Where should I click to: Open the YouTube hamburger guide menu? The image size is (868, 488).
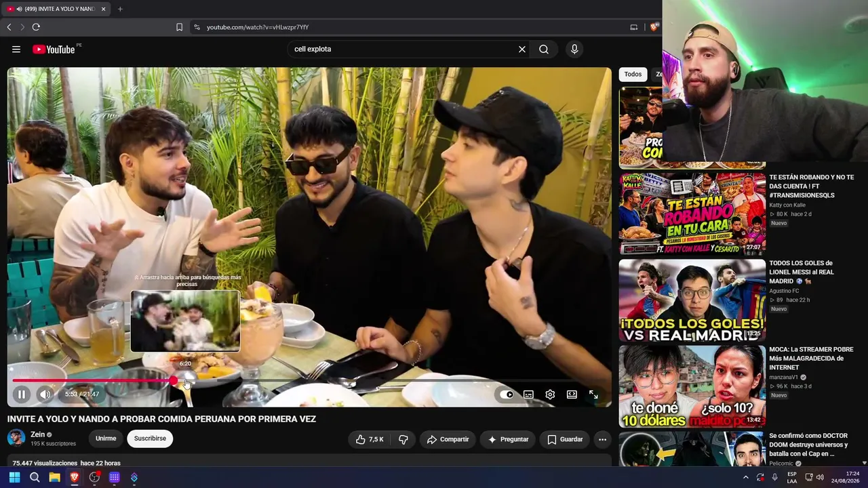pos(16,49)
